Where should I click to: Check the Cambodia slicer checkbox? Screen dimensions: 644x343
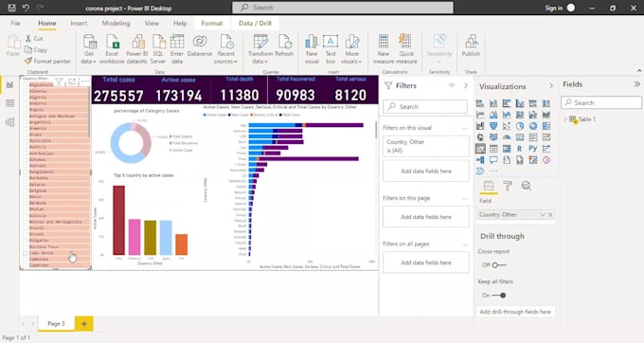(25, 260)
